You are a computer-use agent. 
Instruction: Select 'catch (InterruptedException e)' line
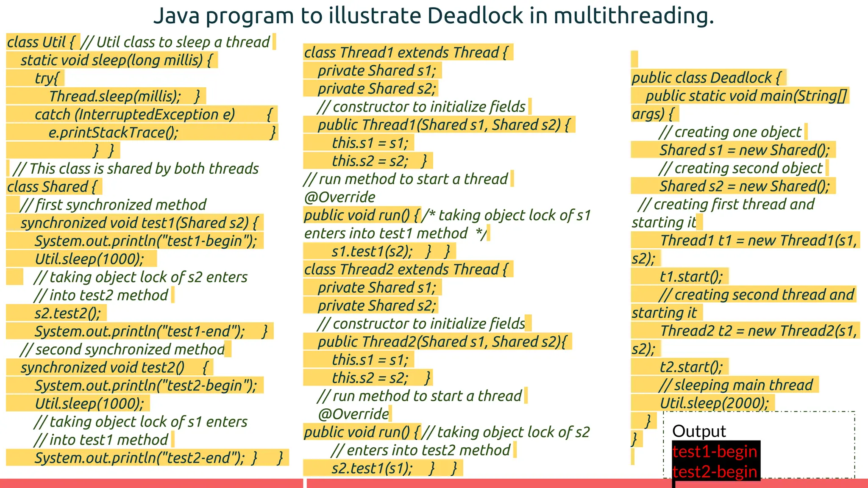click(134, 114)
